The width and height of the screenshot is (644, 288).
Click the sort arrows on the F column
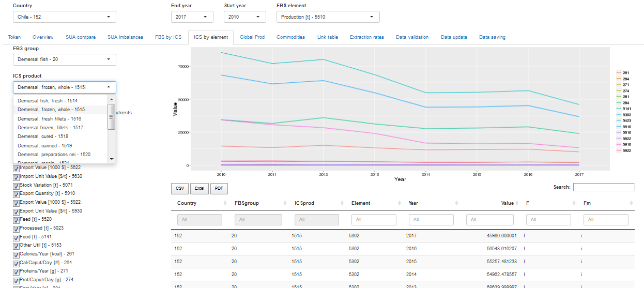pos(573,203)
